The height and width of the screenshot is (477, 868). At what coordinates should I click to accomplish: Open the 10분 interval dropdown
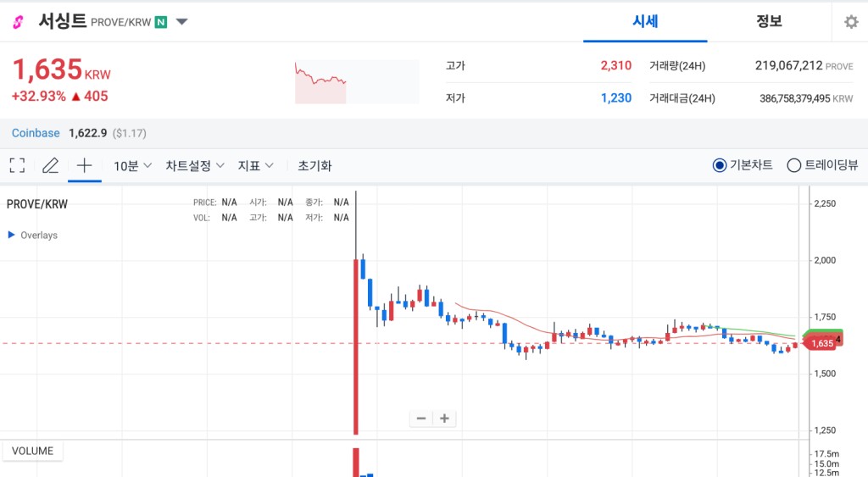(132, 165)
